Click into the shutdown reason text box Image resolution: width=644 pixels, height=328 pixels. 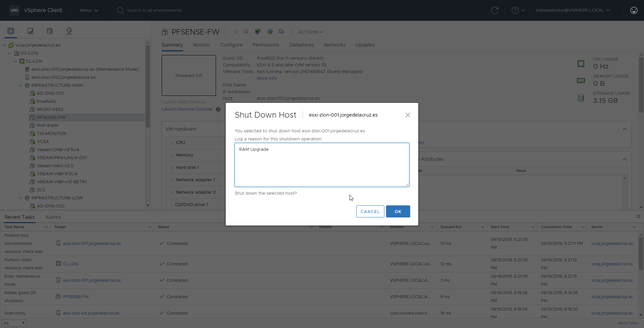322,165
